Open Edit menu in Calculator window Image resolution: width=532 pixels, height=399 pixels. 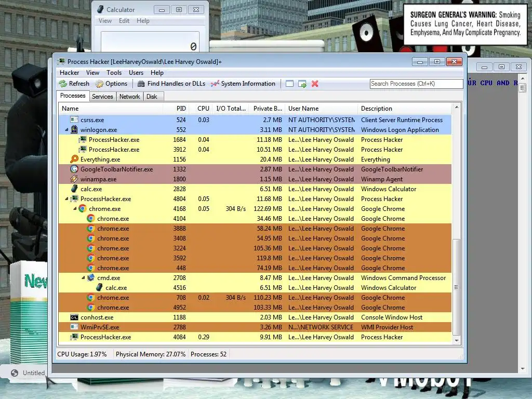pyautogui.click(x=124, y=21)
